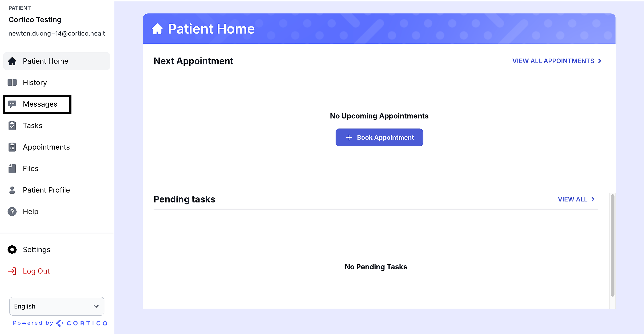Click the Patient Home house icon in sidebar
The height and width of the screenshot is (334, 644).
tap(12, 61)
